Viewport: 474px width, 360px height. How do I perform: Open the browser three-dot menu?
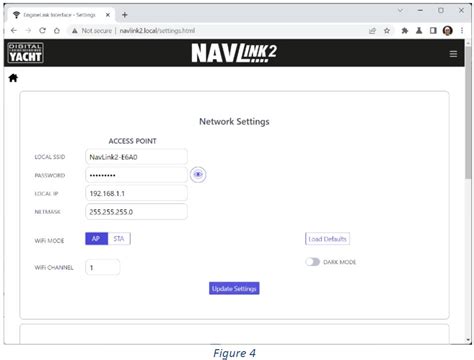[x=462, y=31]
